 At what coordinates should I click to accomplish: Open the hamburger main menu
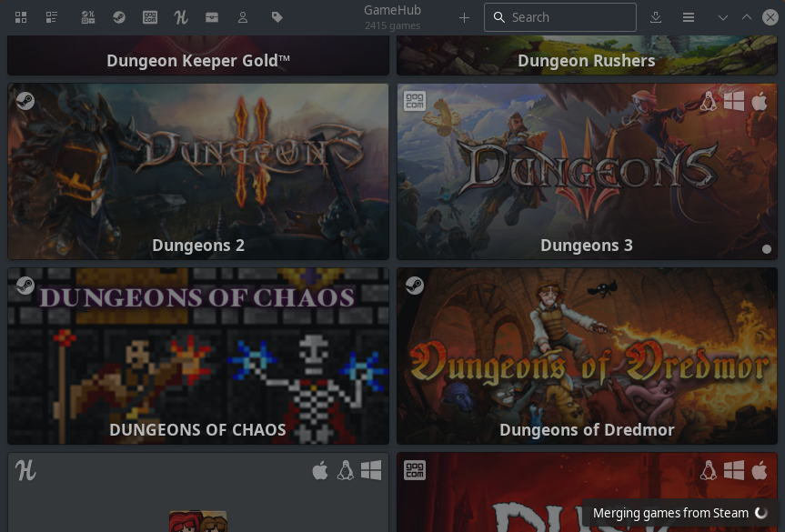click(689, 17)
